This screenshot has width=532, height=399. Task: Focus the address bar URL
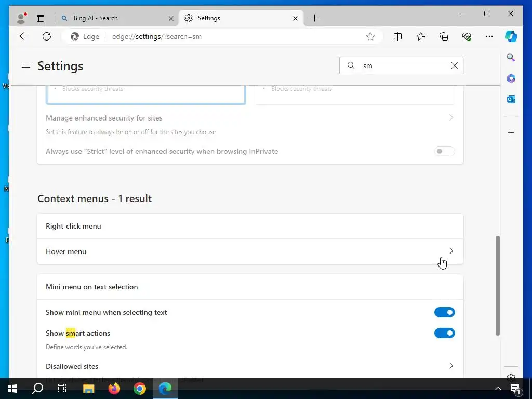click(x=157, y=37)
